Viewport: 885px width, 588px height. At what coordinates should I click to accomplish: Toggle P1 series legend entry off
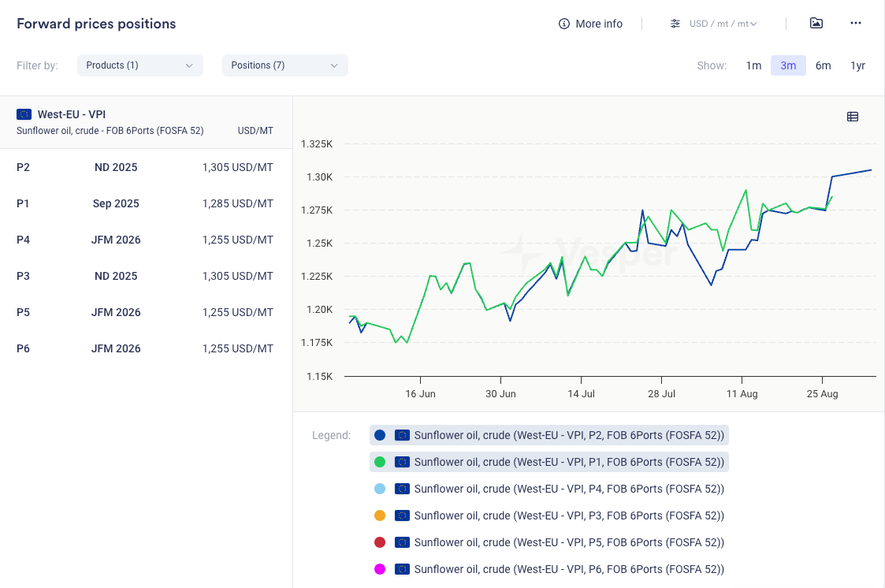tap(548, 462)
